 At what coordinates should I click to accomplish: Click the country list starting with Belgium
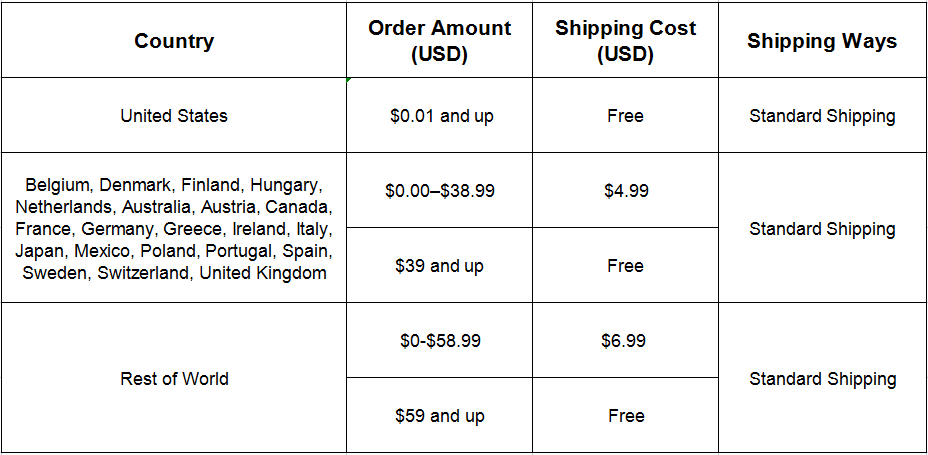coord(174,229)
